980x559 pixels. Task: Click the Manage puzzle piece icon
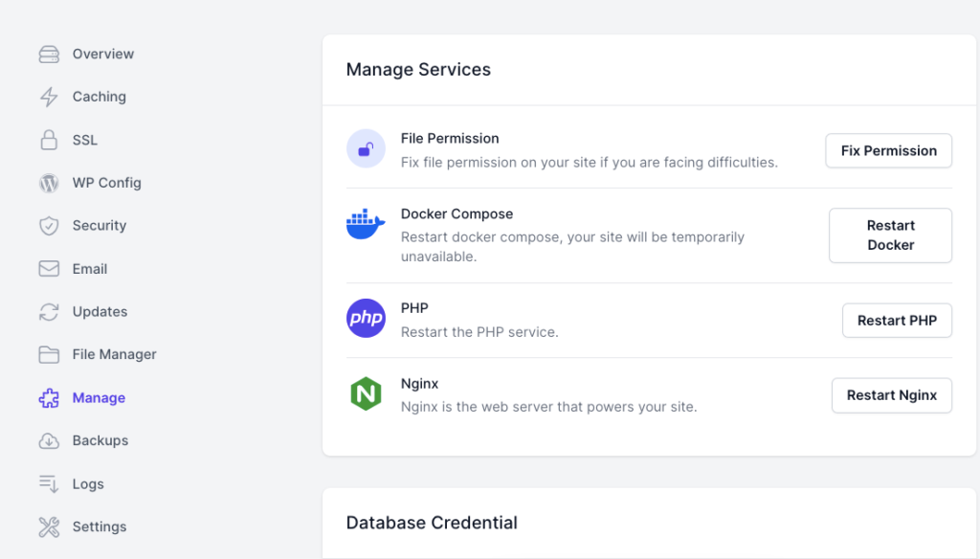pyautogui.click(x=49, y=397)
